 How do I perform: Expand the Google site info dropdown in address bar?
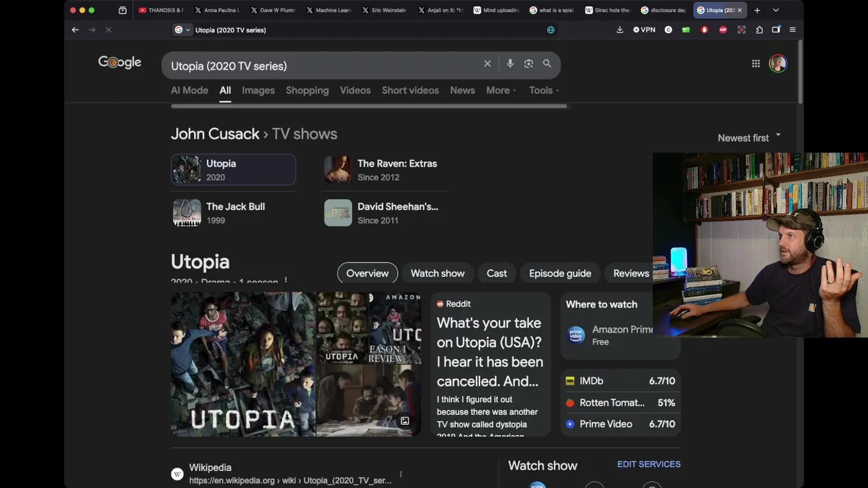coord(182,30)
